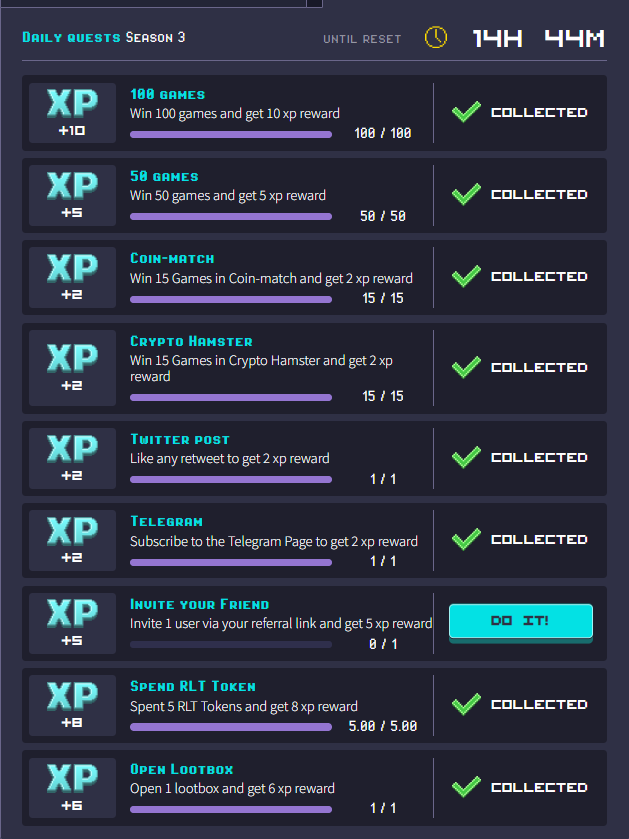
Task: Click the Spend RLT Token XP +8 badge
Action: 72,705
